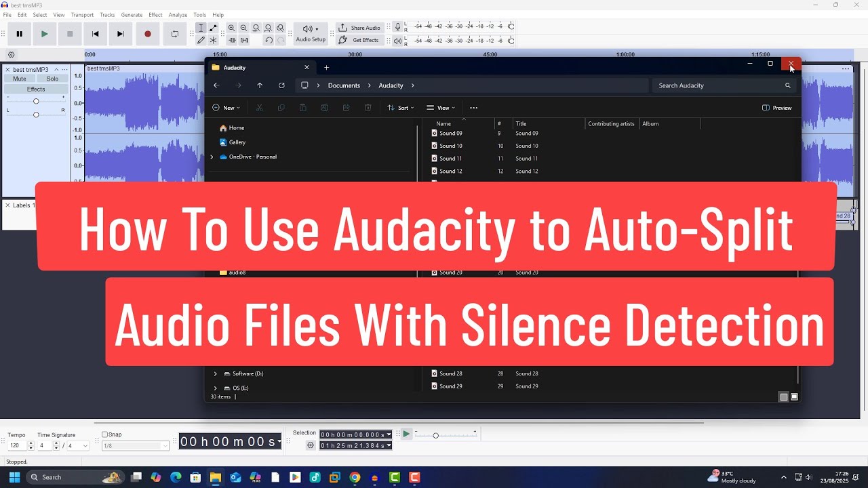Open the selection end time format dropdown
Screen dimensions: 868x488
pos(389,445)
